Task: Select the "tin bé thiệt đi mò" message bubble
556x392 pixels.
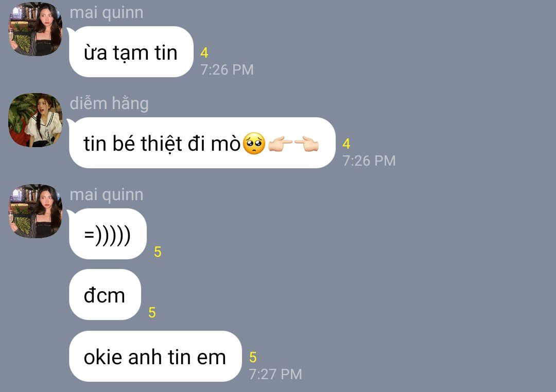Action: [202, 143]
